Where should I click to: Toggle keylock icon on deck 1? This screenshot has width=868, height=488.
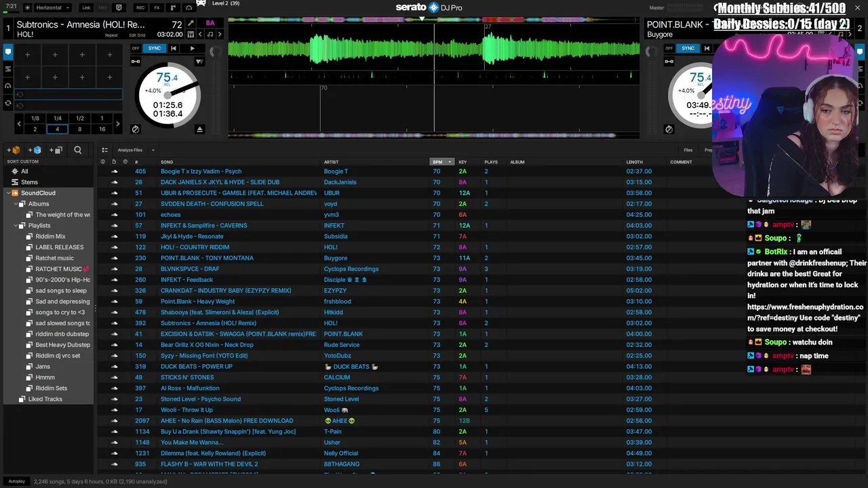(x=136, y=62)
